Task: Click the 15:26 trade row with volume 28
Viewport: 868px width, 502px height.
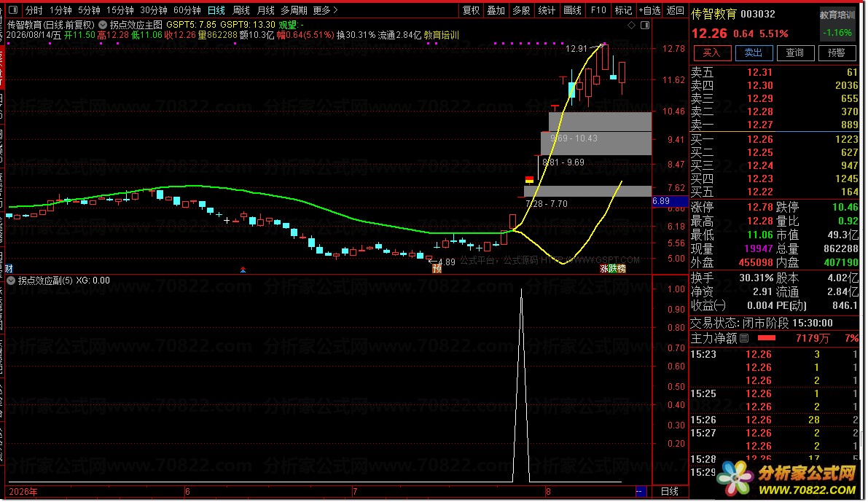Action: pos(774,420)
